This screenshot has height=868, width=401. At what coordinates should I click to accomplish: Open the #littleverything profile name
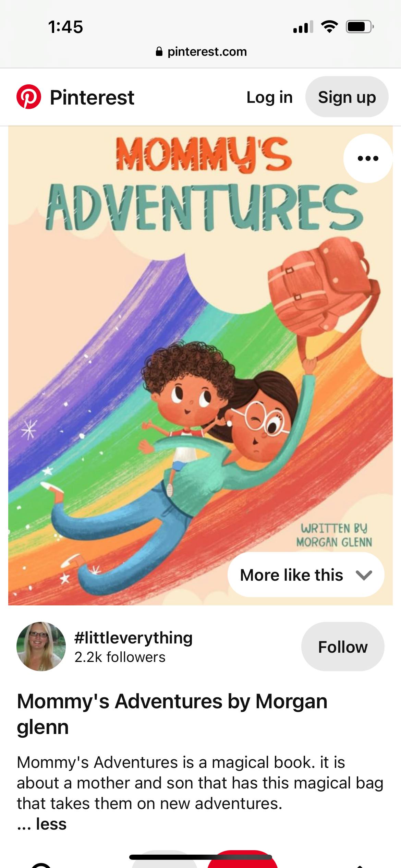coord(133,638)
